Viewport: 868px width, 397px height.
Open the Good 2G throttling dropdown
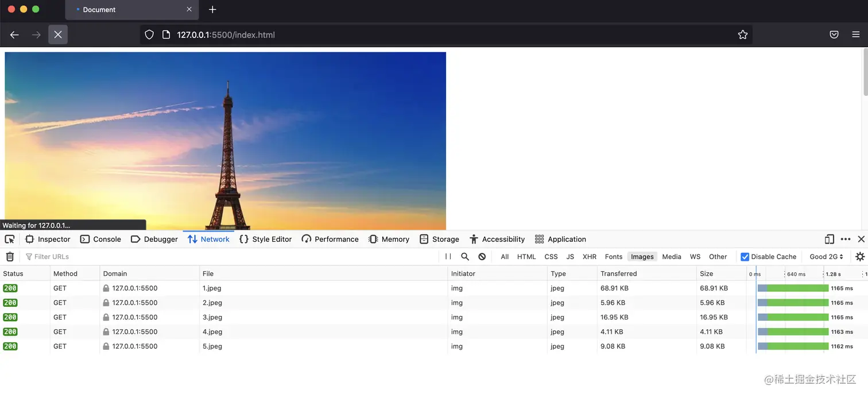click(827, 257)
